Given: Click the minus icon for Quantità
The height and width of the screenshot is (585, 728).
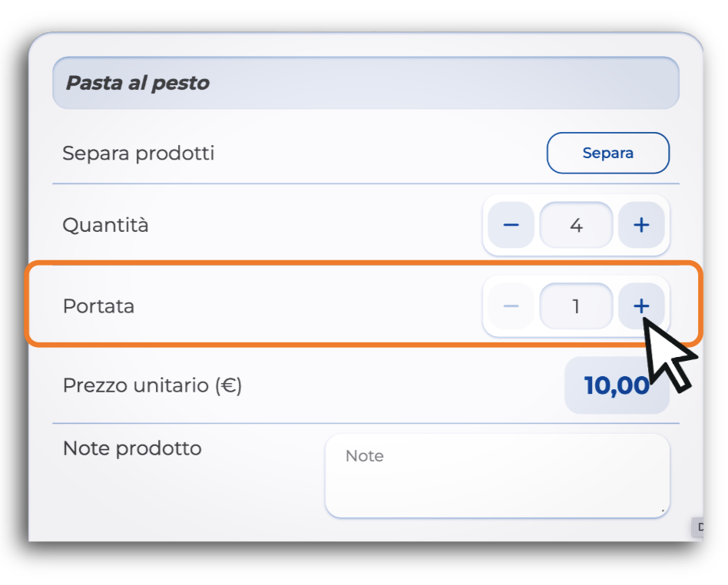Looking at the screenshot, I should 511,225.
